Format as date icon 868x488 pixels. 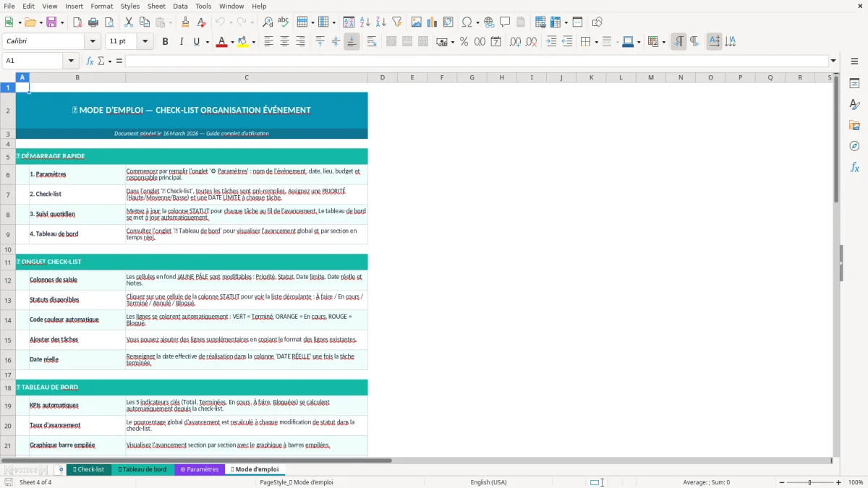click(496, 42)
